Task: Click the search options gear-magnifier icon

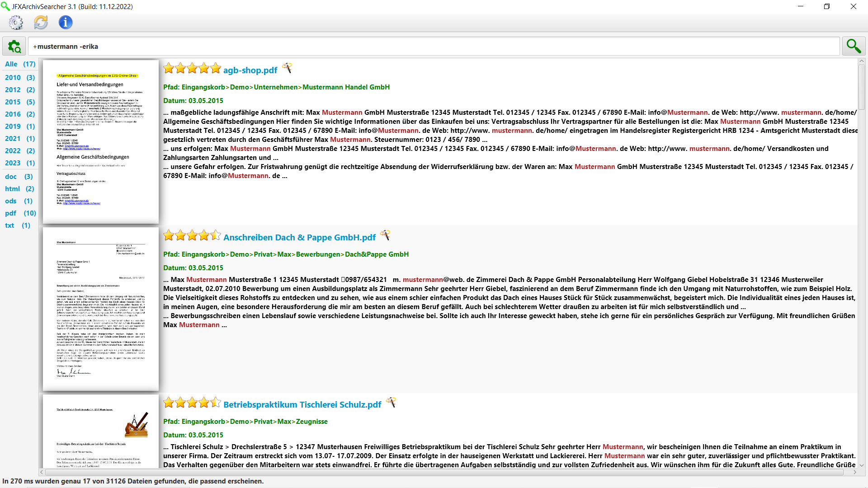Action: point(14,47)
